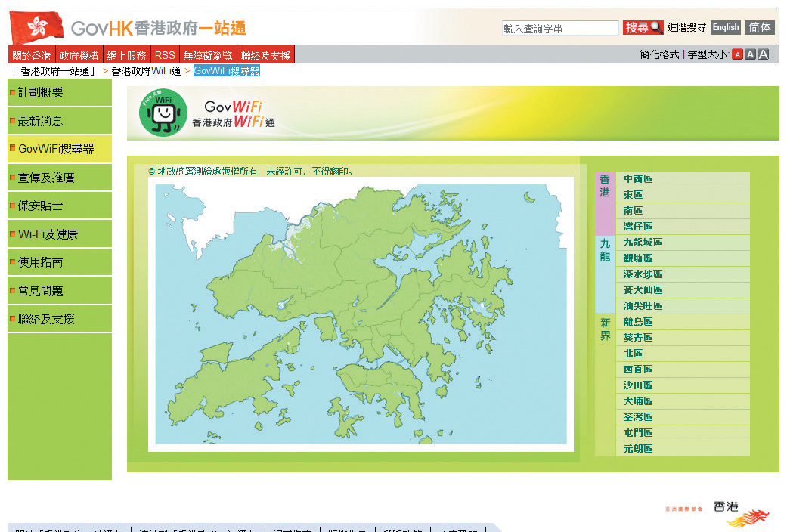Click the Hong Kong flag logo

click(36, 27)
